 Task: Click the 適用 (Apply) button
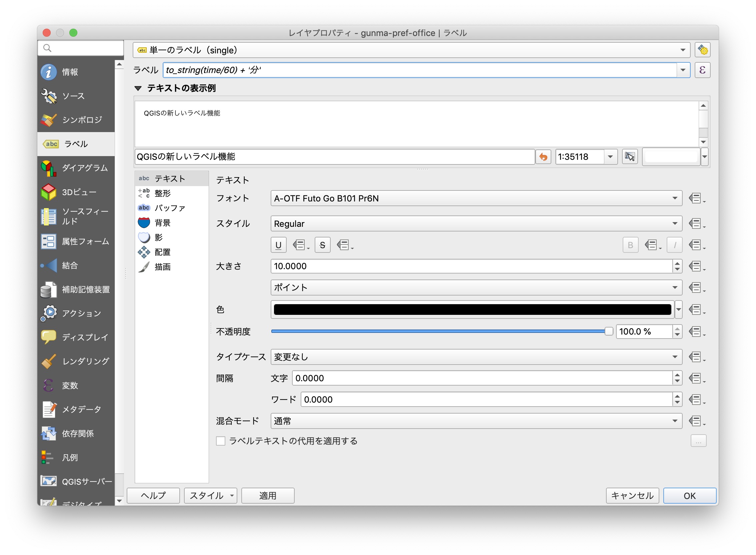click(268, 496)
